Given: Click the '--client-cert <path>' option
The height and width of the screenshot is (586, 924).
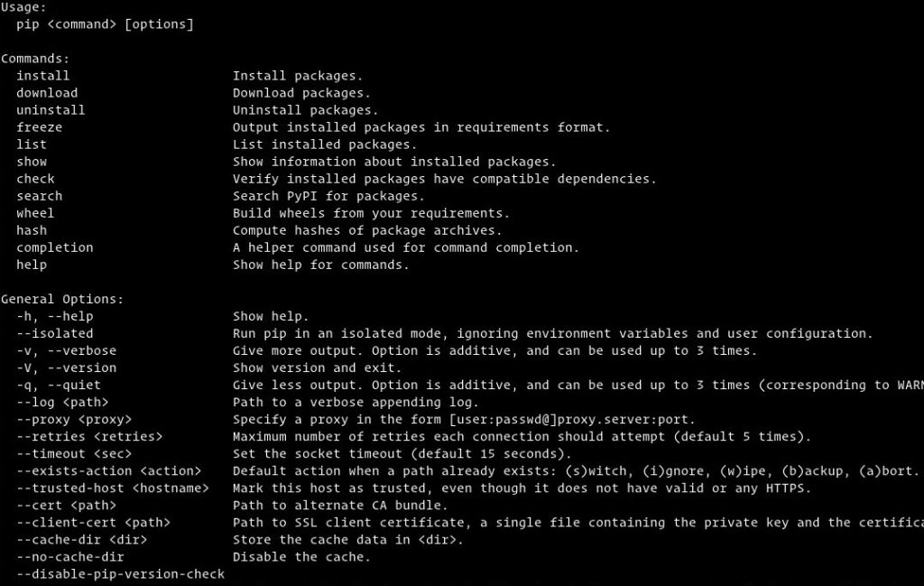Looking at the screenshot, I should [x=93, y=523].
